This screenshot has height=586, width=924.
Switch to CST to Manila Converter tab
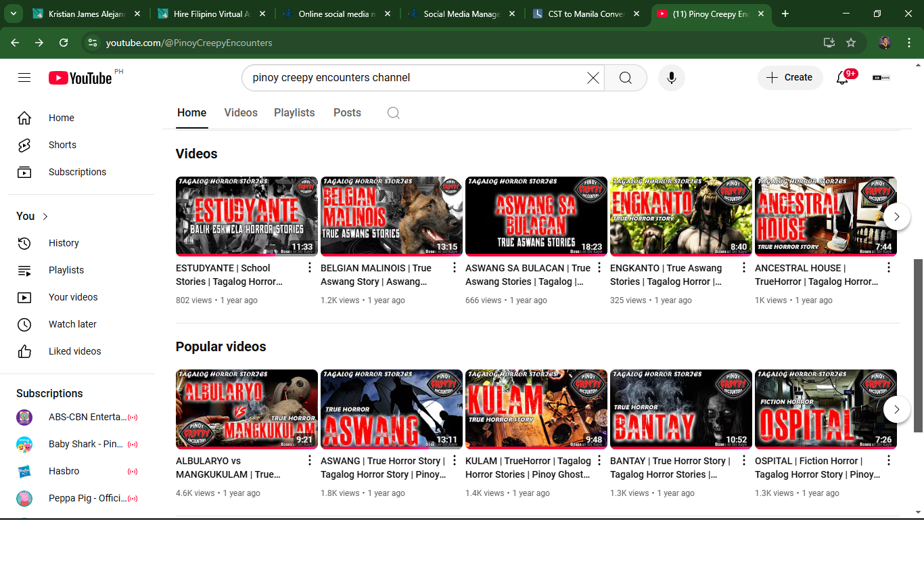coord(587,14)
